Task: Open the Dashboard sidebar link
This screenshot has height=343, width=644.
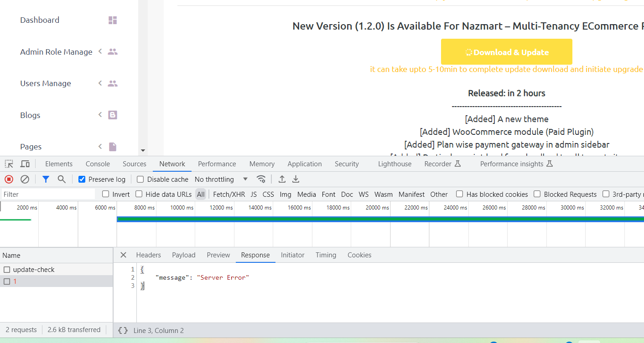Action: tap(40, 20)
